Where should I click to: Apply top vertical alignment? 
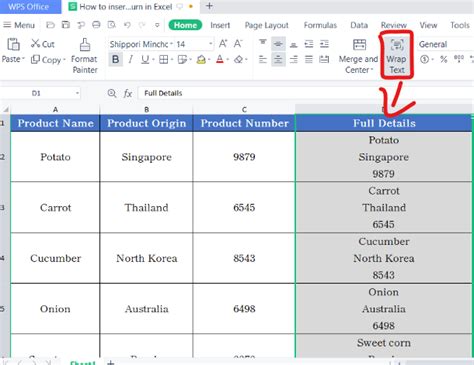coord(263,44)
